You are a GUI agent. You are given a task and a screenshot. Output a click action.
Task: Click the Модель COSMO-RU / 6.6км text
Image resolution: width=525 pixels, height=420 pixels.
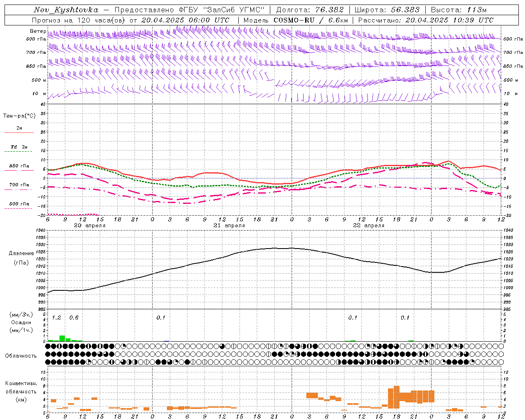tap(295, 20)
